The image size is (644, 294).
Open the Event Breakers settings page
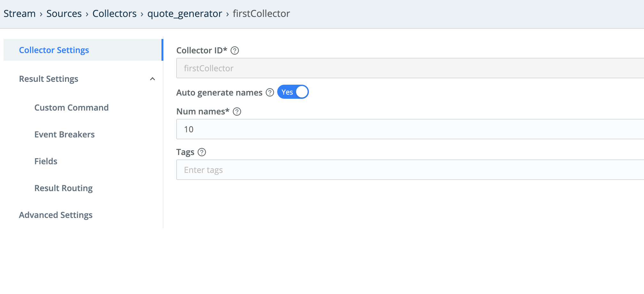pyautogui.click(x=64, y=135)
